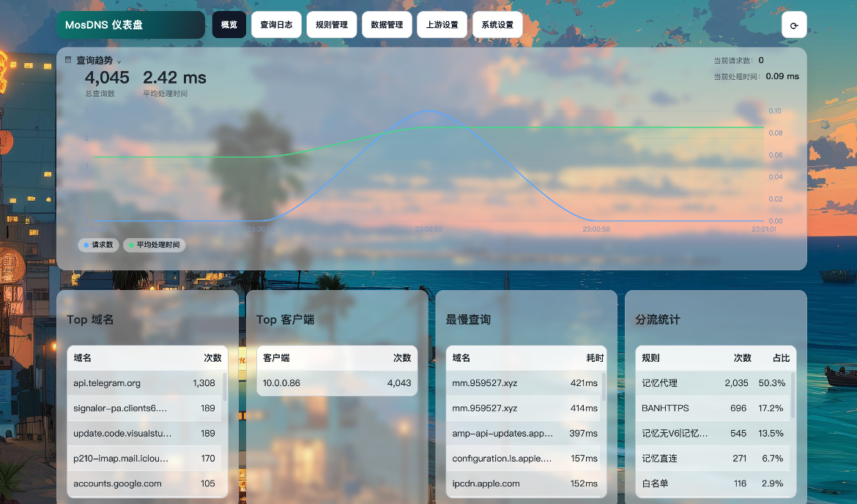Click the 4,045 total queries value
Viewport: 857px width, 504px height.
click(x=107, y=78)
